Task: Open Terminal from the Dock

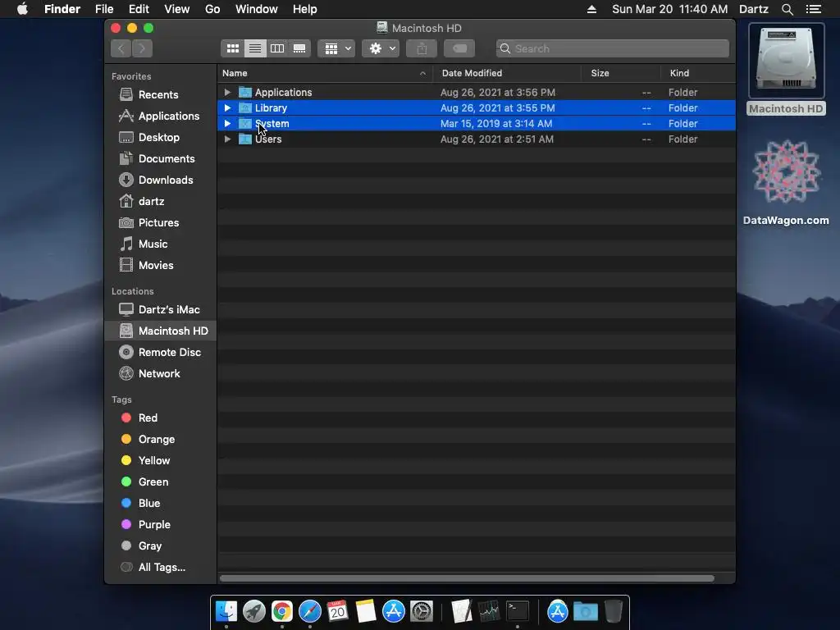Action: (x=518, y=611)
